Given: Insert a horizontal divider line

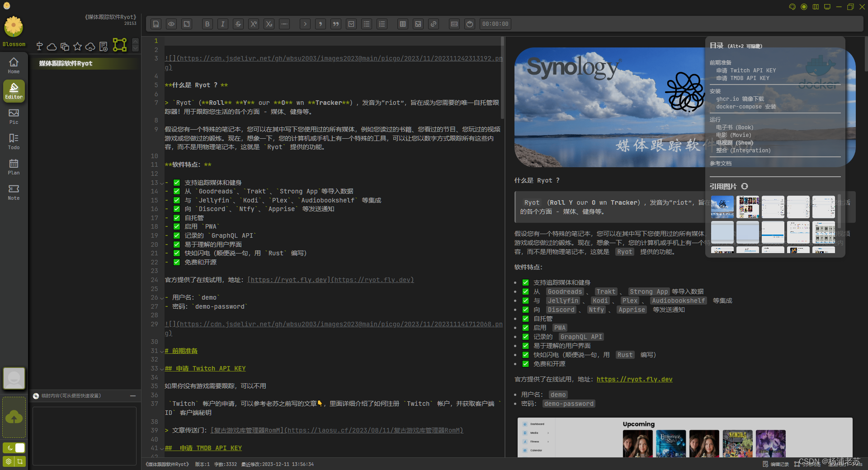Looking at the screenshot, I should [x=284, y=24].
